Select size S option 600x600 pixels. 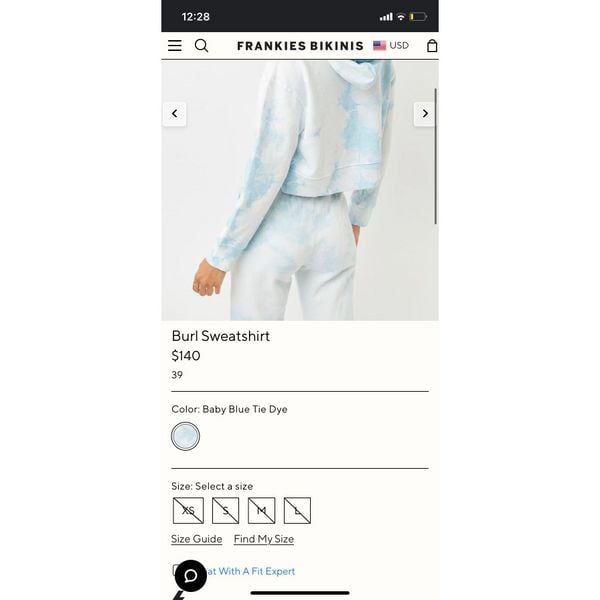(x=225, y=510)
